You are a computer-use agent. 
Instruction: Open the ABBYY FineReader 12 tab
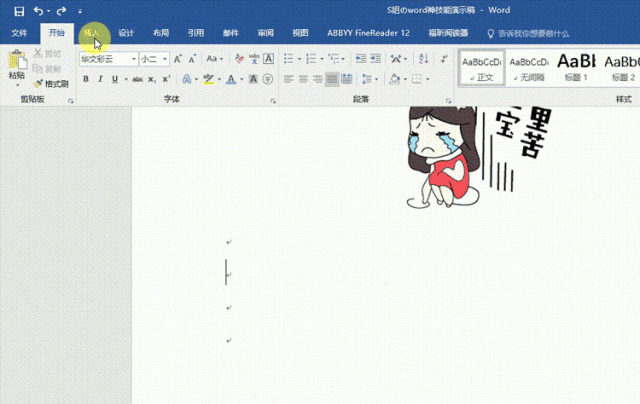(369, 33)
